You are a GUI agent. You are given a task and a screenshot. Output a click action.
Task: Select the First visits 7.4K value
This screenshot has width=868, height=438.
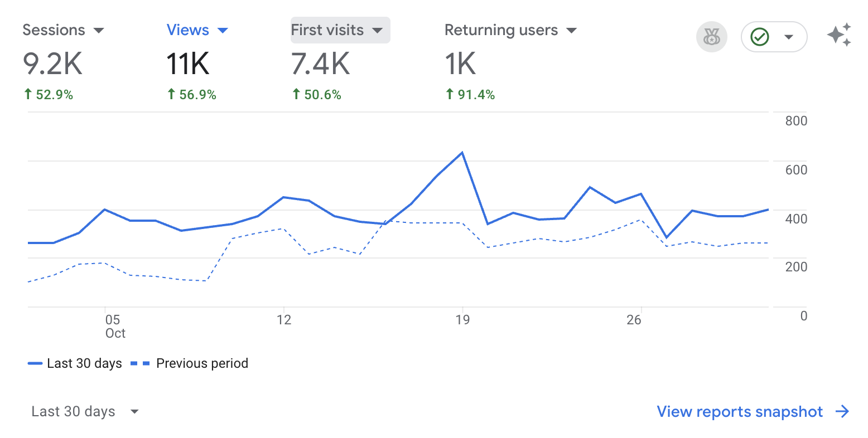320,64
